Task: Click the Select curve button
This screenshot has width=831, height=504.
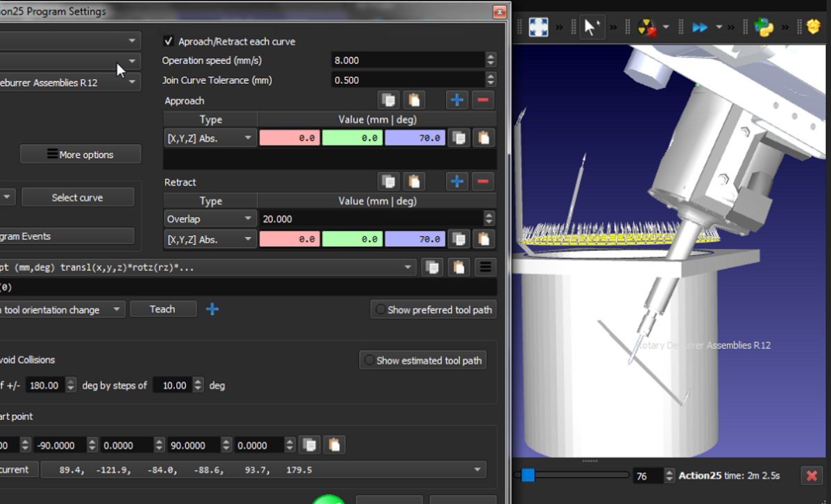Action: point(78,198)
